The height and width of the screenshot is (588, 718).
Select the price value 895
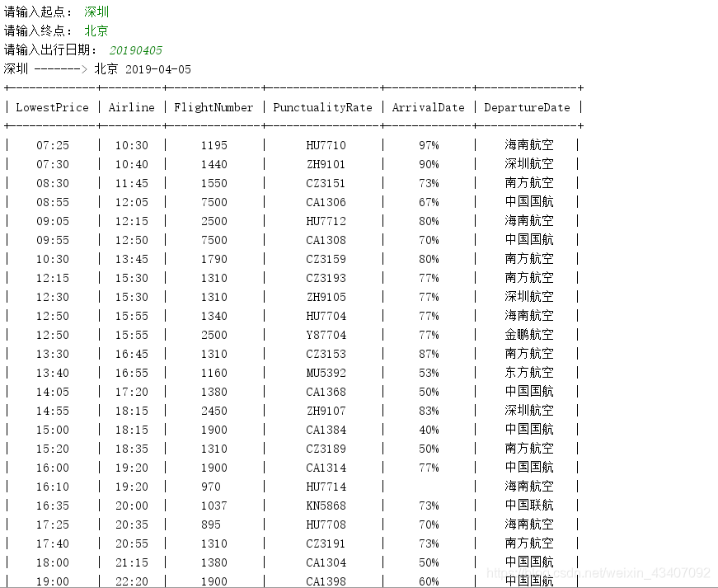211,524
